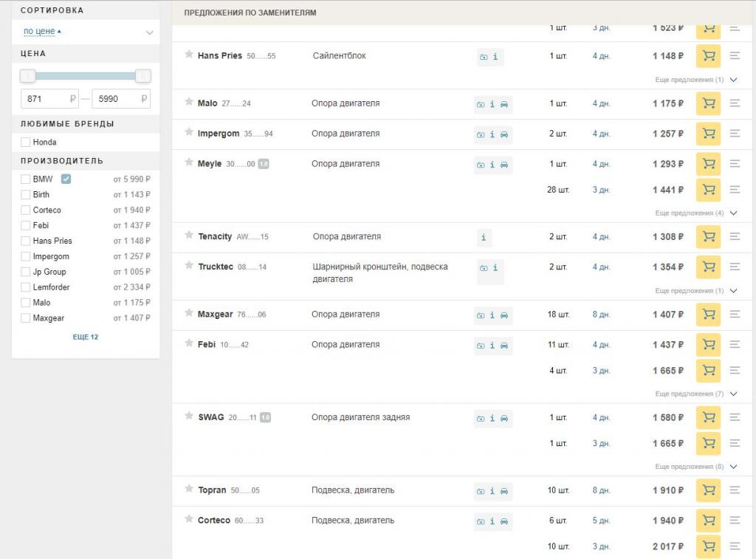Expand "Еще предложения (7)" under Febi
This screenshot has height=559, width=756.
pyautogui.click(x=695, y=394)
